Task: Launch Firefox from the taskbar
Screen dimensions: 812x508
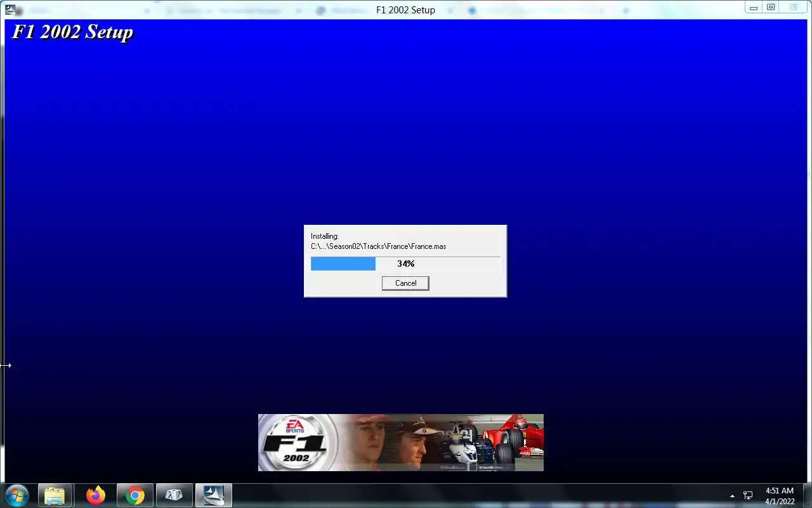Action: click(96, 495)
